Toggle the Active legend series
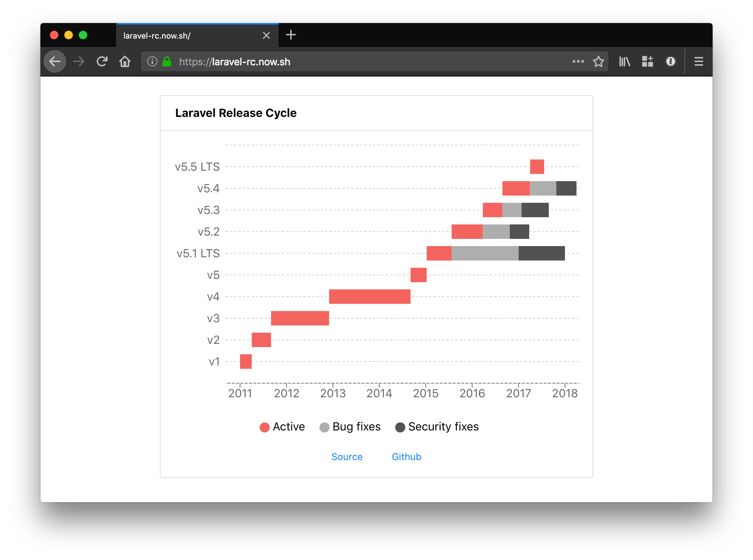 282,427
